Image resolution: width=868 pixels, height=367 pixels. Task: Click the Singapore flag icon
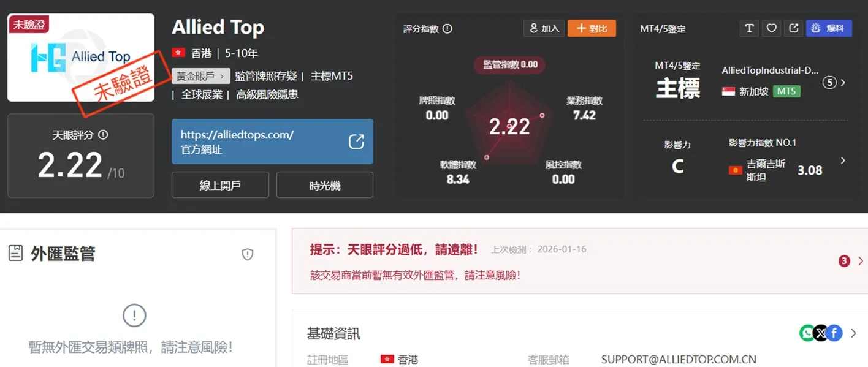coord(728,91)
